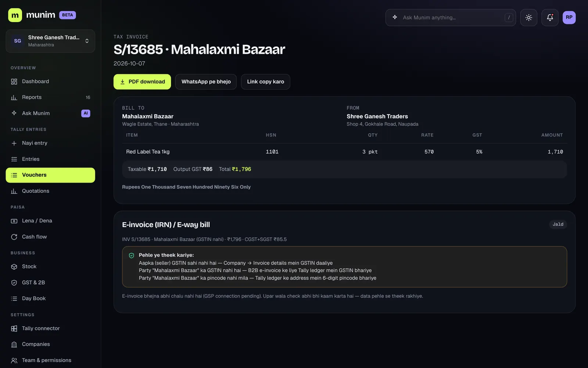Click the Quotations chart icon
588x368 pixels.
pyautogui.click(x=14, y=191)
